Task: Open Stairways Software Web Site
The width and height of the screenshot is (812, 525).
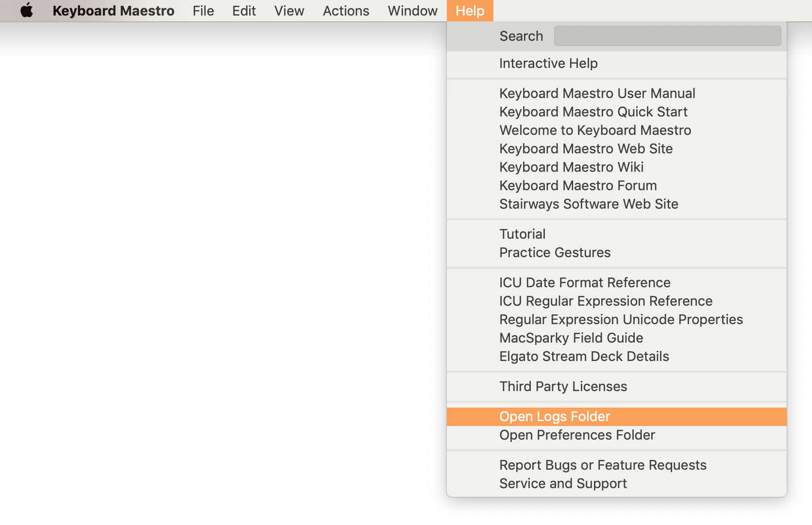Action: pyautogui.click(x=616, y=204)
